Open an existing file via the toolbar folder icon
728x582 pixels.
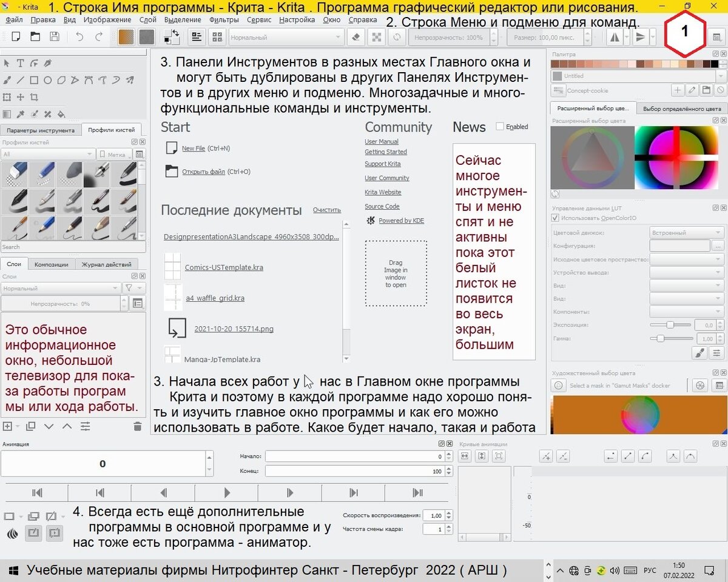pos(35,37)
